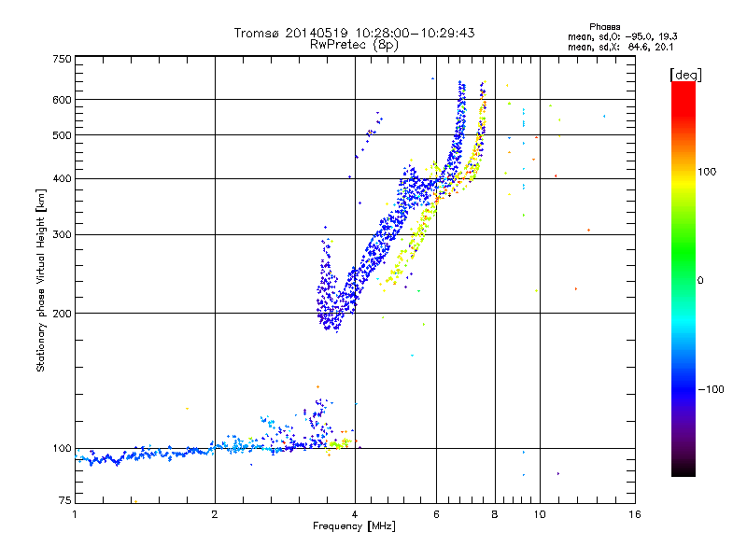
Task: Click the y-axis '600' tick label
Action: pos(62,100)
